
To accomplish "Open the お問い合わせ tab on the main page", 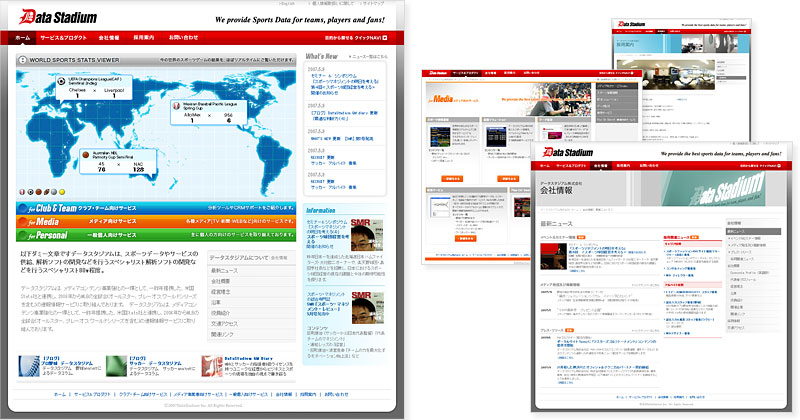I will (x=183, y=38).
